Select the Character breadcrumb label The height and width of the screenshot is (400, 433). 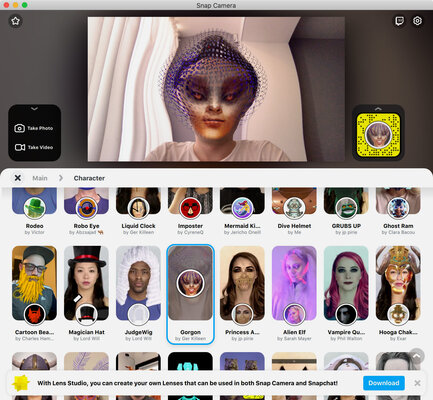[89, 178]
